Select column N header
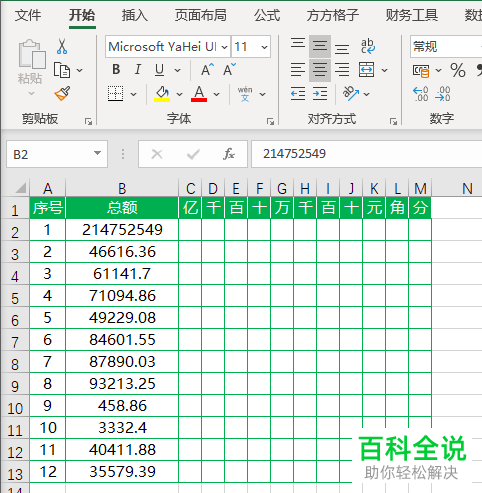This screenshot has width=482, height=493. 467,189
